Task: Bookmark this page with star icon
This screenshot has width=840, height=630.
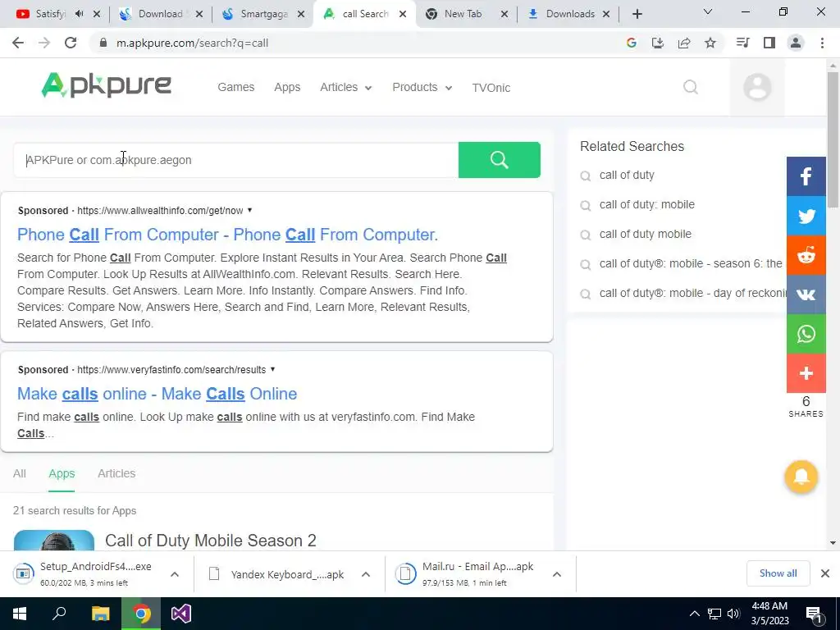Action: 710,43
